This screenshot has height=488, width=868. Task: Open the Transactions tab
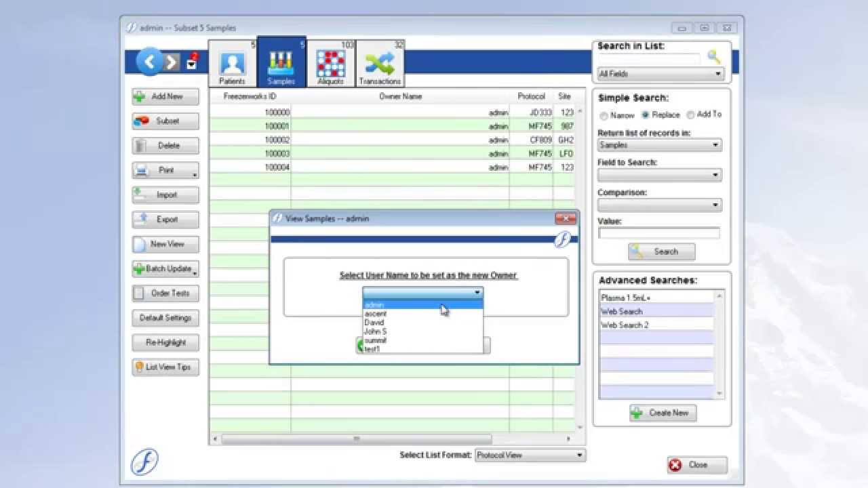(380, 63)
